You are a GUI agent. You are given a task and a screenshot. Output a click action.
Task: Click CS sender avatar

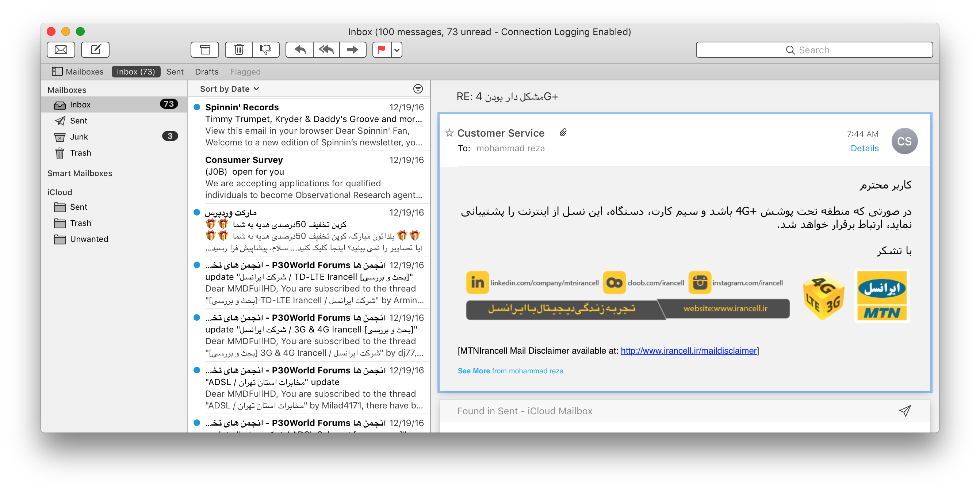pos(904,141)
